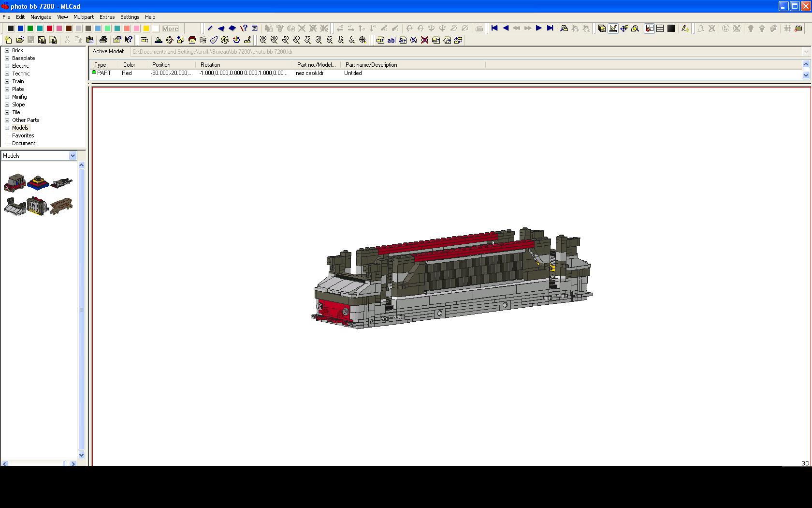Click the red crossed-out icon in lower toolbar
Image resolution: width=812 pixels, height=508 pixels.
pyautogui.click(x=424, y=40)
